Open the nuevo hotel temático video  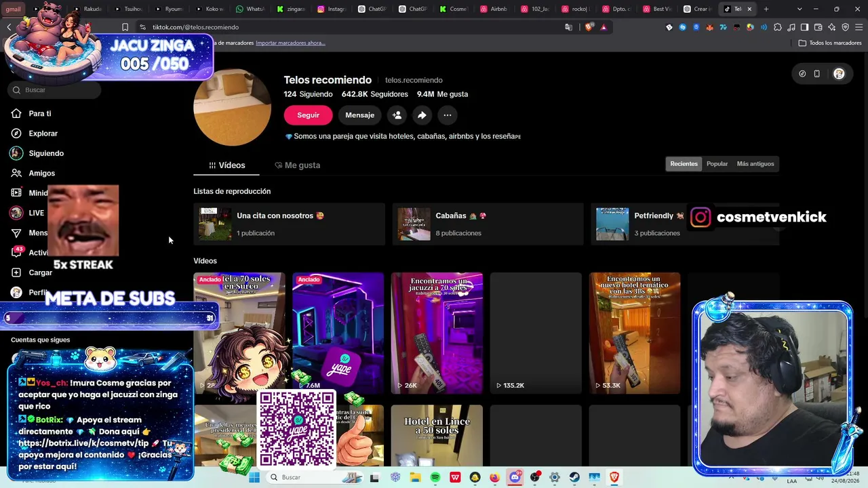635,333
